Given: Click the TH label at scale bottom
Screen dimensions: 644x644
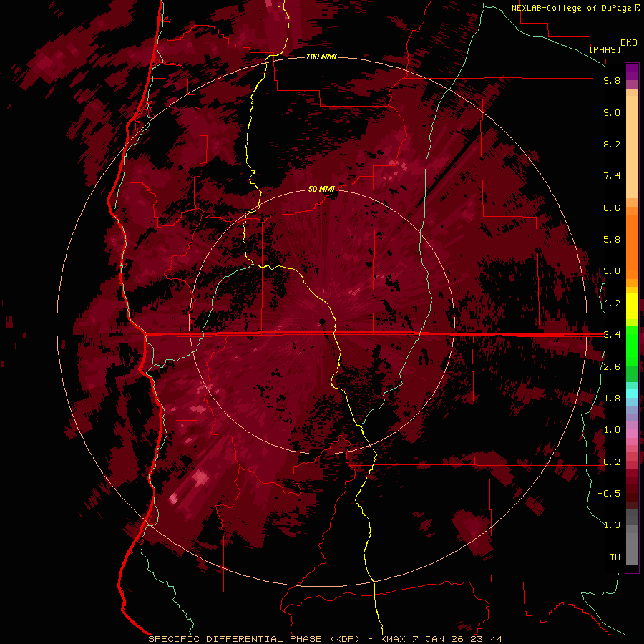Looking at the screenshot, I should click(615, 557).
